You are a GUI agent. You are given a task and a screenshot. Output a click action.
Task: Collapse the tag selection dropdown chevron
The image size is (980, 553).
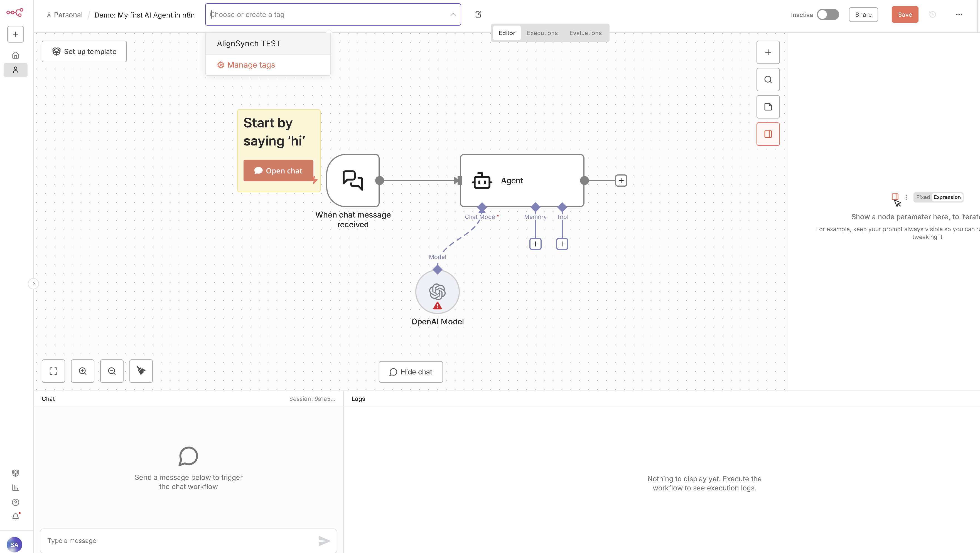click(453, 14)
